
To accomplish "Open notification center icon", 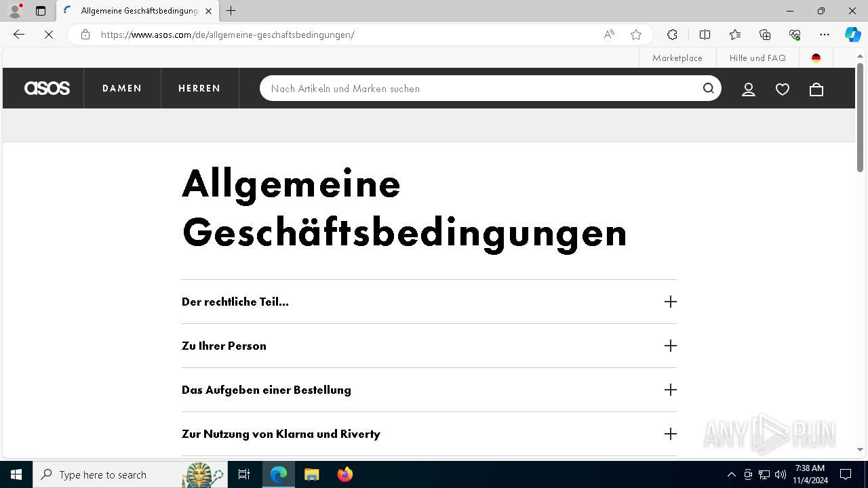I will coord(846,474).
